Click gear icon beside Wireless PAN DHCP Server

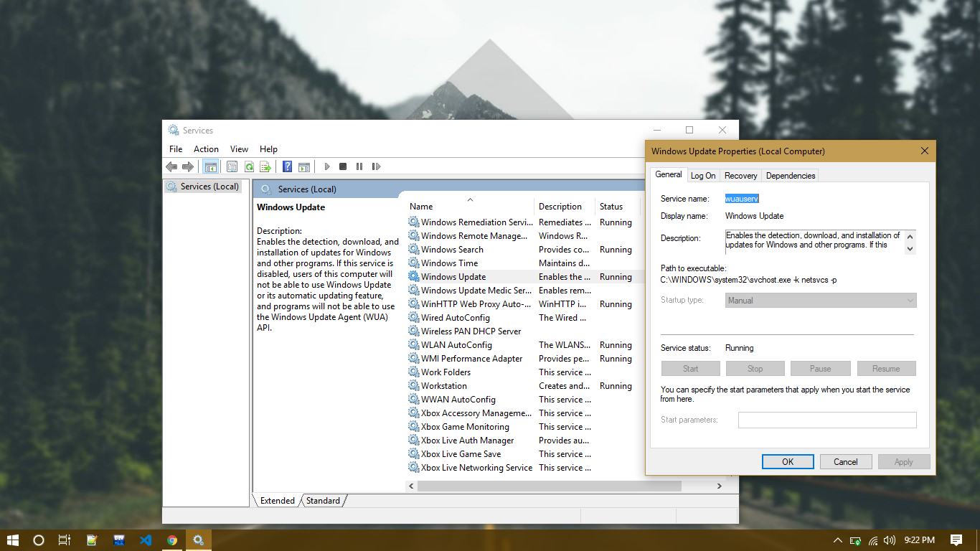[x=414, y=331]
